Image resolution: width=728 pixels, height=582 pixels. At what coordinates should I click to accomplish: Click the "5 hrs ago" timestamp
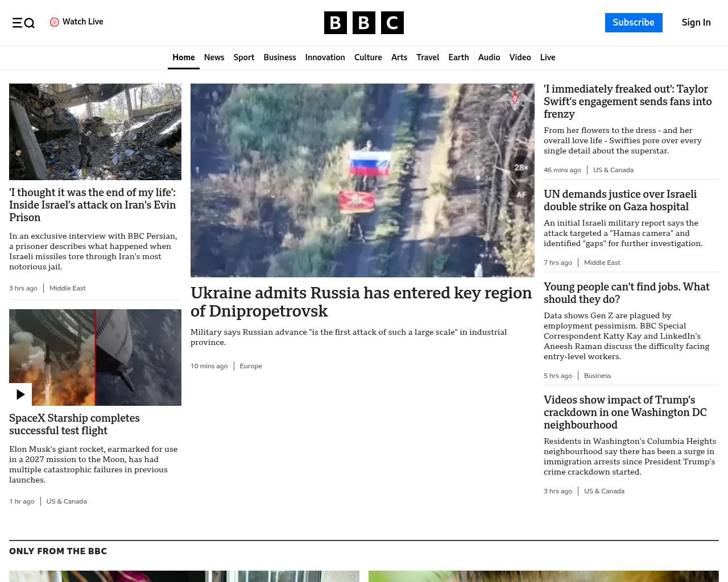(x=558, y=376)
